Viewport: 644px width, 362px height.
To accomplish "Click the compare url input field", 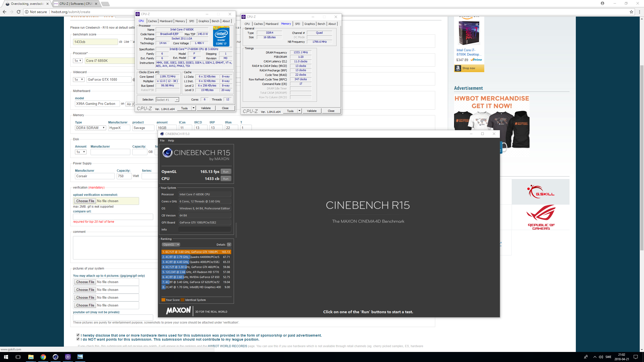I will click(x=113, y=217).
